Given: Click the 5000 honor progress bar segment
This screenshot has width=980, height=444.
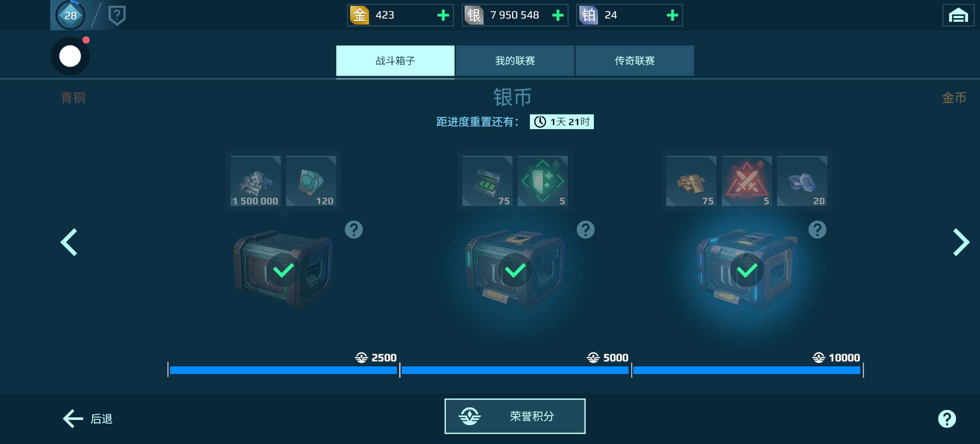Looking at the screenshot, I should click(x=515, y=370).
